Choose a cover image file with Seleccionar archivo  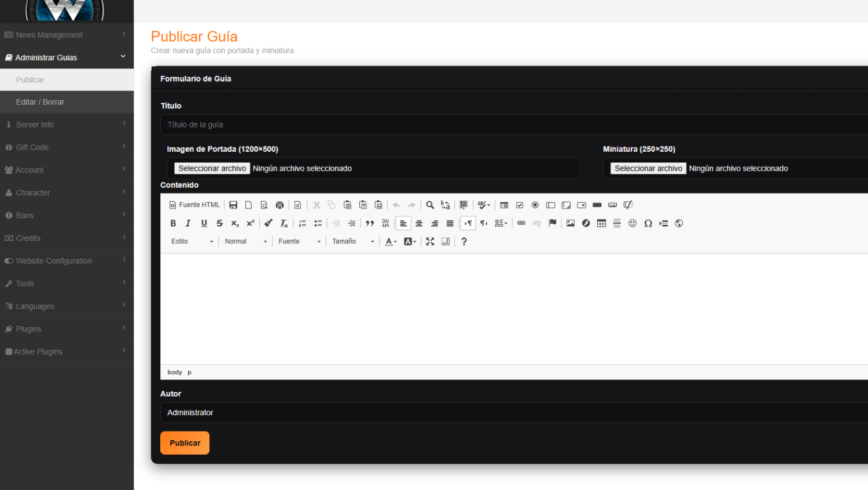[x=212, y=168]
